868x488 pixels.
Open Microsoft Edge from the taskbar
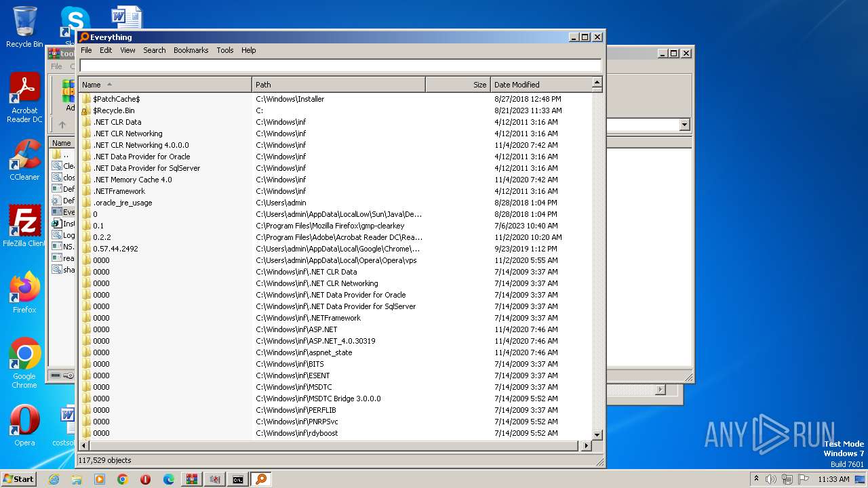pos(169,479)
